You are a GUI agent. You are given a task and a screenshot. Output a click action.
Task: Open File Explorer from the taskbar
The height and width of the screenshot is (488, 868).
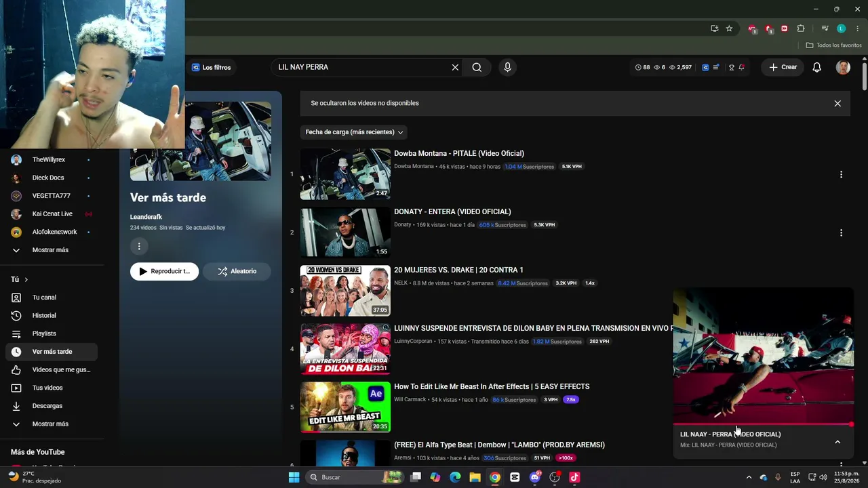pyautogui.click(x=475, y=477)
